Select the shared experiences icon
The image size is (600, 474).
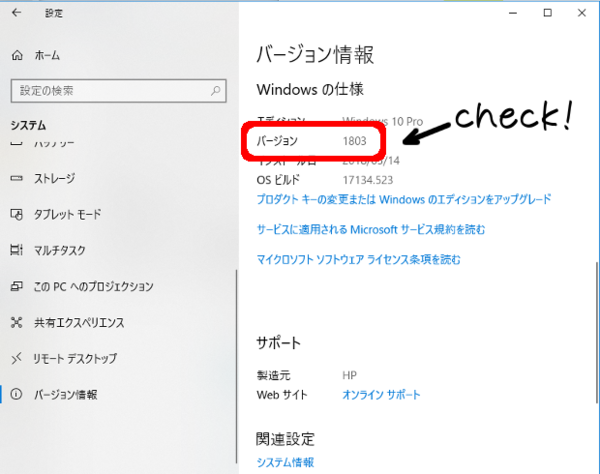click(16, 323)
